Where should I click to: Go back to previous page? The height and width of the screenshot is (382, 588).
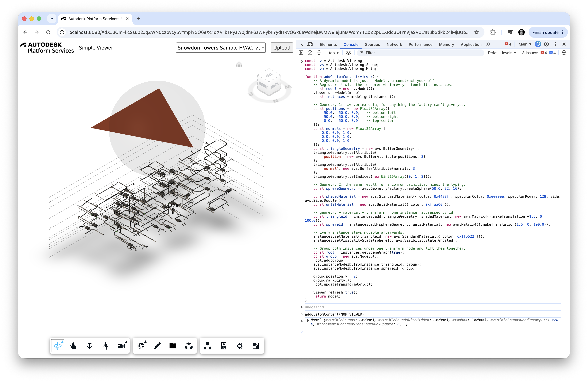point(25,32)
